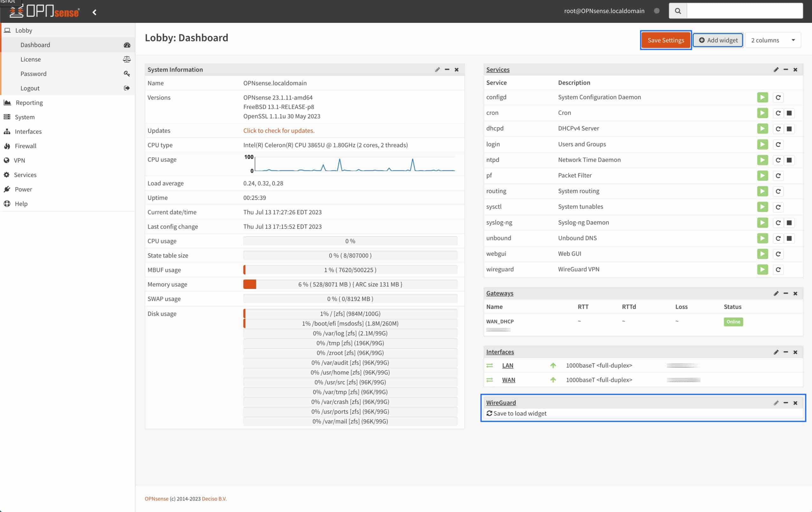Minimize the System Information widget

click(447, 69)
